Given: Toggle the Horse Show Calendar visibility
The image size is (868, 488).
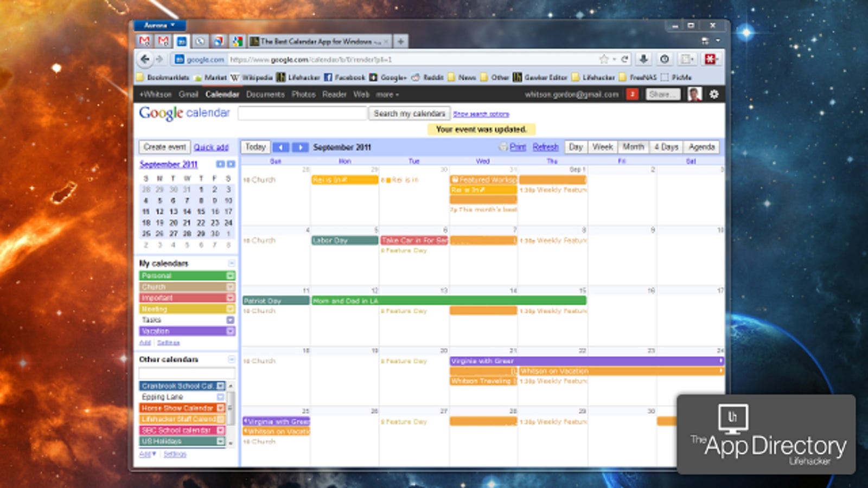Looking at the screenshot, I should [182, 408].
